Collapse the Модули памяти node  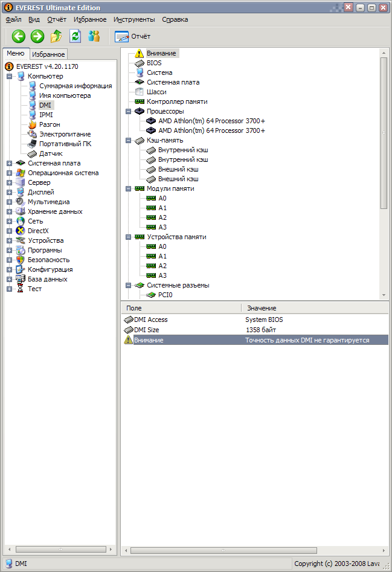point(129,188)
